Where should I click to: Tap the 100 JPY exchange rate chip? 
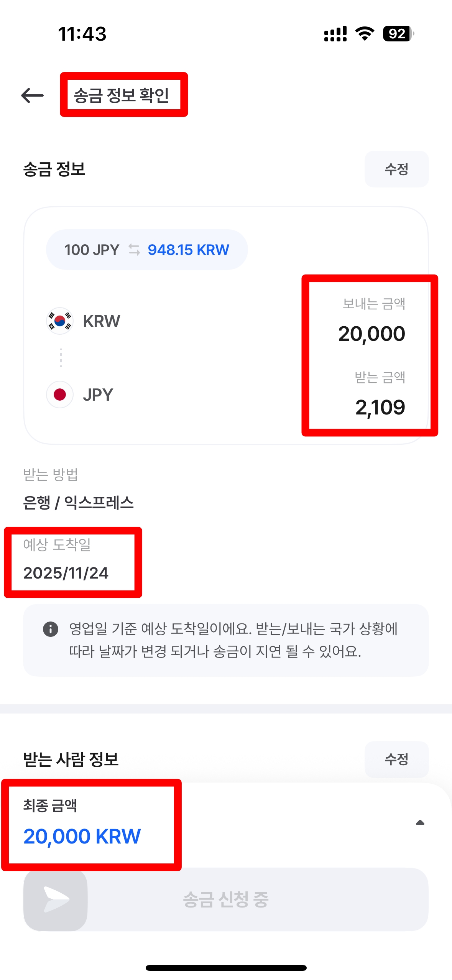147,250
